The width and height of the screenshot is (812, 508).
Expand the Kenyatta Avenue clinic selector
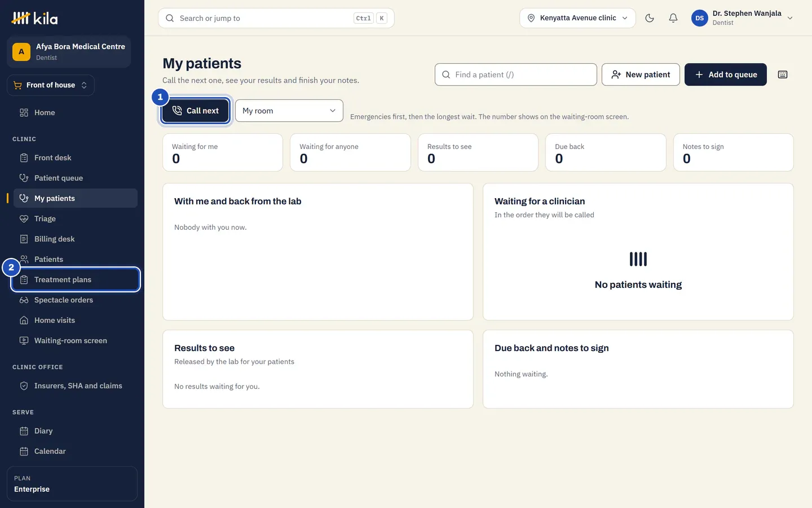pyautogui.click(x=577, y=18)
